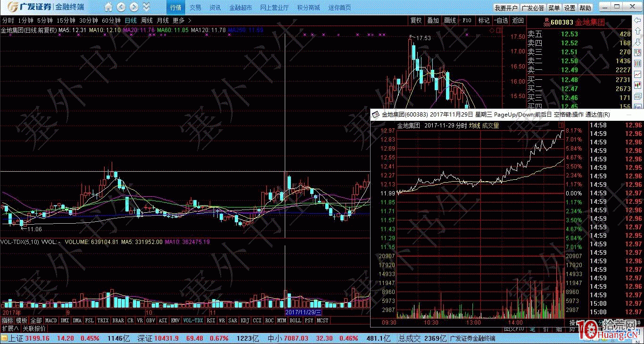Open the 行情 tab
Screen dimensions: 644x344
[176, 8]
